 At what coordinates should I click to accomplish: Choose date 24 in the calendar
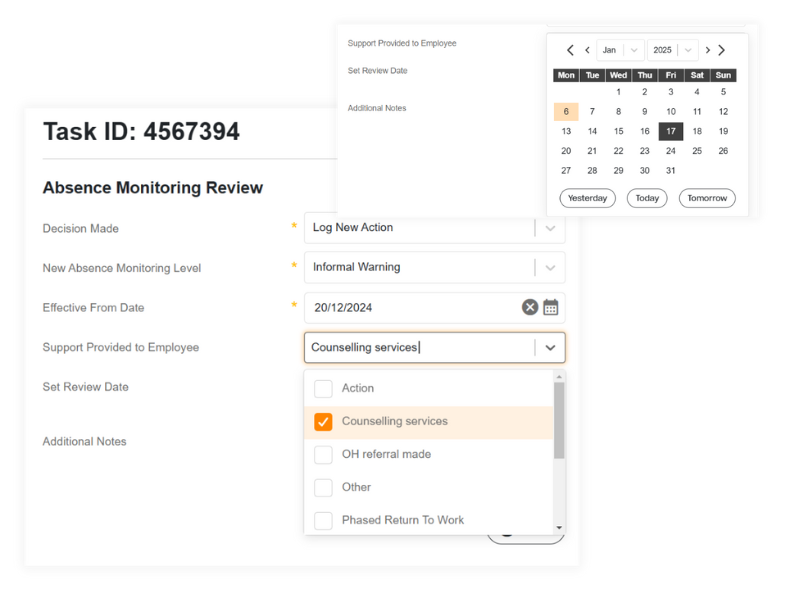click(670, 151)
